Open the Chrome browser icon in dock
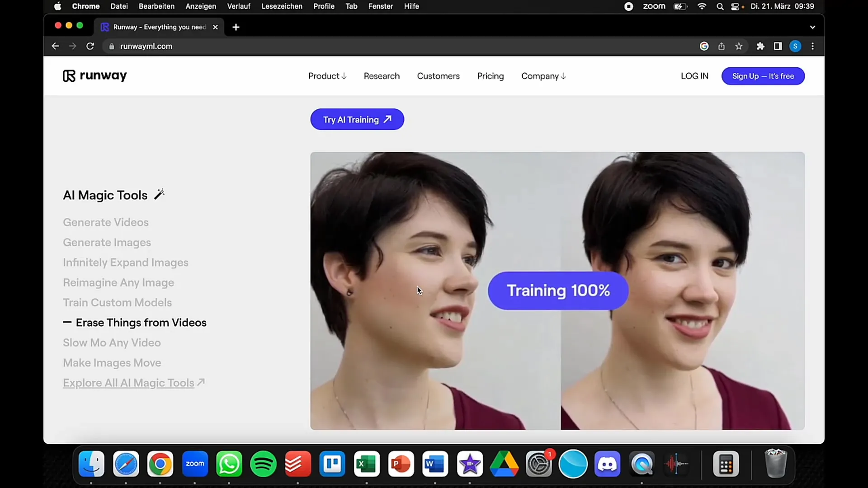The width and height of the screenshot is (868, 488). coord(160,464)
